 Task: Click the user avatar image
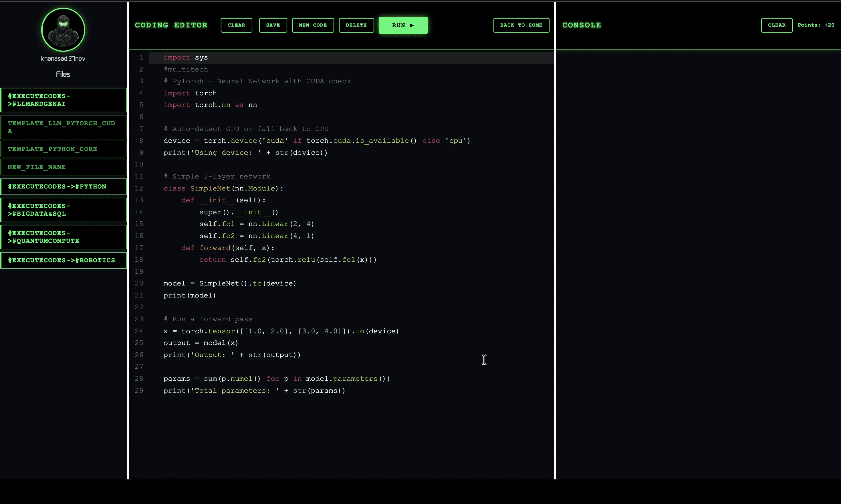tap(63, 30)
